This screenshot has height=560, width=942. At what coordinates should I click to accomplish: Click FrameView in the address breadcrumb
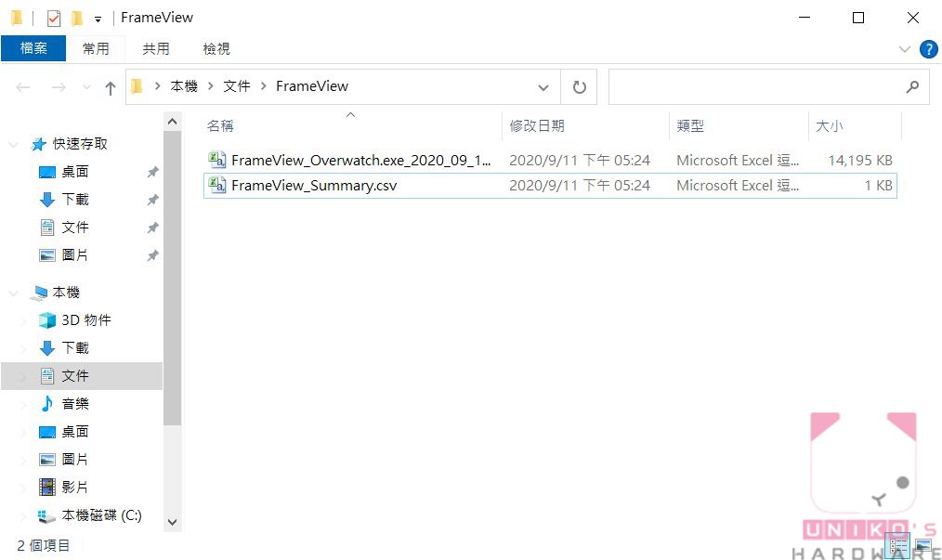click(312, 86)
